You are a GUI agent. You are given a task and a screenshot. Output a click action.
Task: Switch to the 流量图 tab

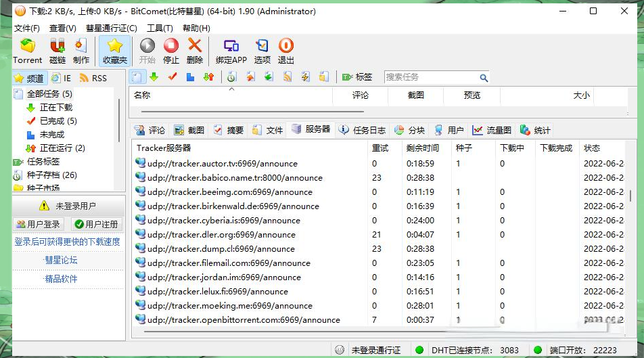click(x=492, y=130)
